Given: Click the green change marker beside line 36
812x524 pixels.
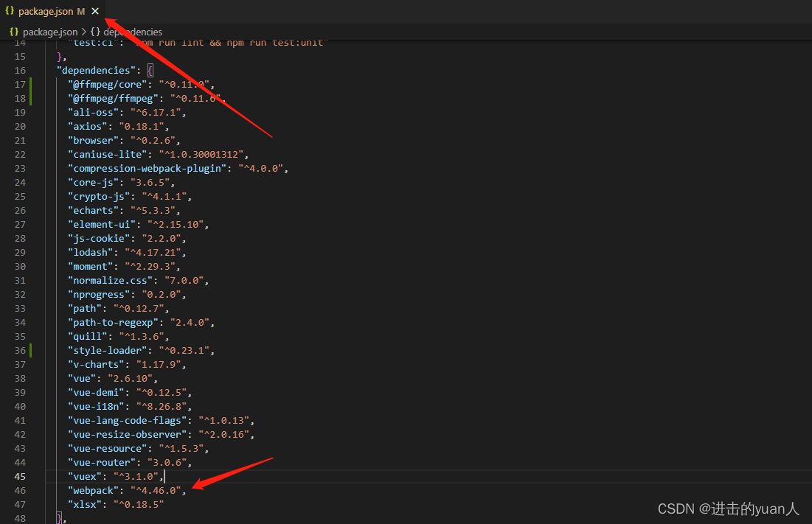Looking at the screenshot, I should point(30,350).
